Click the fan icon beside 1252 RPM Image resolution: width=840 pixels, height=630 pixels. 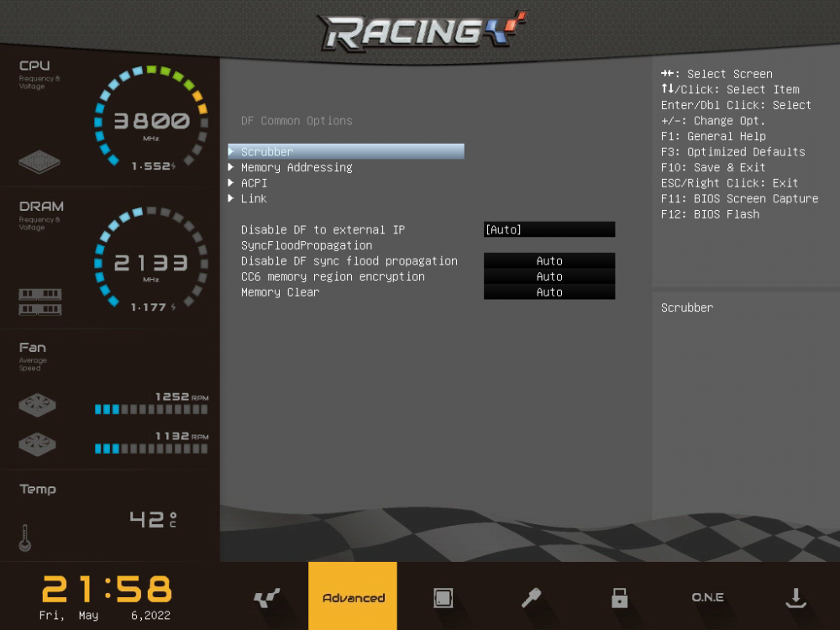[39, 405]
